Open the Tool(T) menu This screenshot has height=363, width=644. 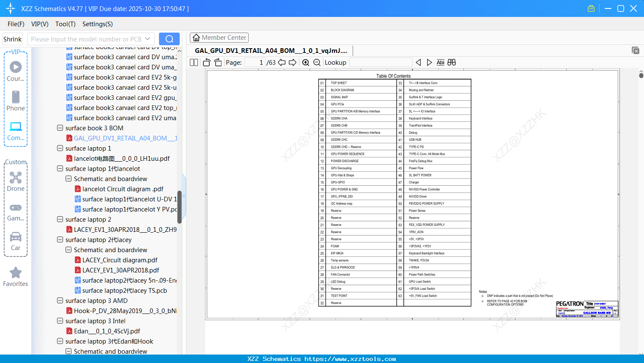pos(66,24)
